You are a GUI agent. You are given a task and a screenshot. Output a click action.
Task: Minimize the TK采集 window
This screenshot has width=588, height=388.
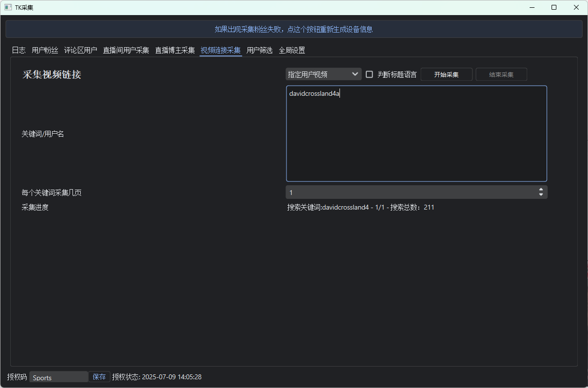pos(532,7)
